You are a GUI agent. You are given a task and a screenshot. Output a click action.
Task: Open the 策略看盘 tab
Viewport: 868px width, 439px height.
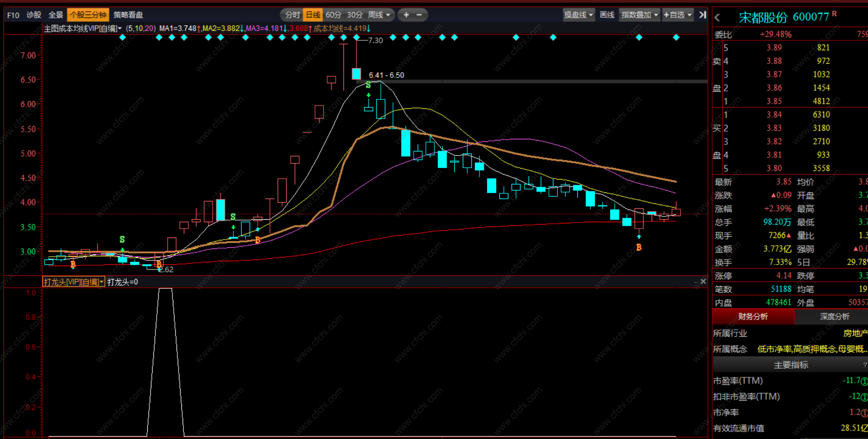(128, 15)
